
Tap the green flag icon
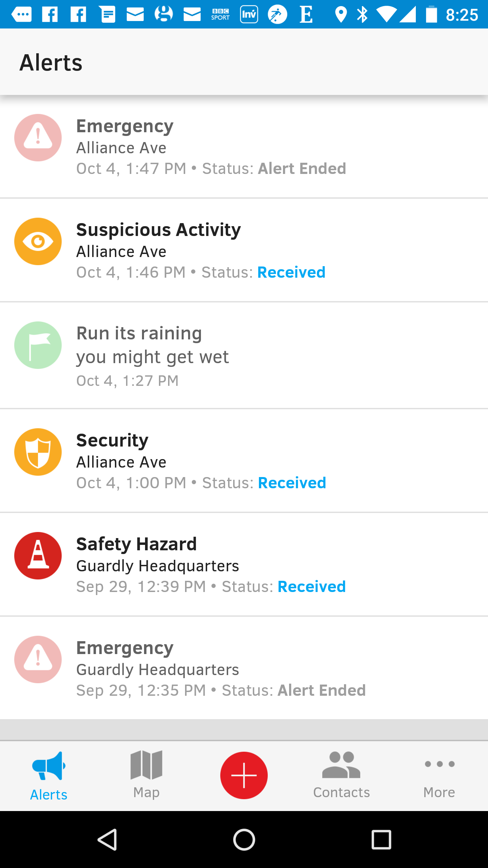(x=38, y=345)
